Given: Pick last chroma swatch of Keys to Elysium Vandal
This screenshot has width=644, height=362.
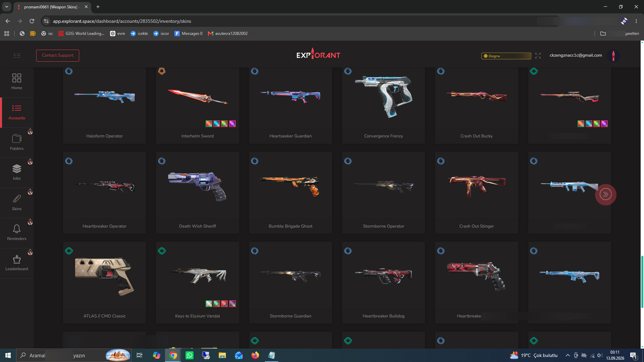Looking at the screenshot, I should point(232,304).
